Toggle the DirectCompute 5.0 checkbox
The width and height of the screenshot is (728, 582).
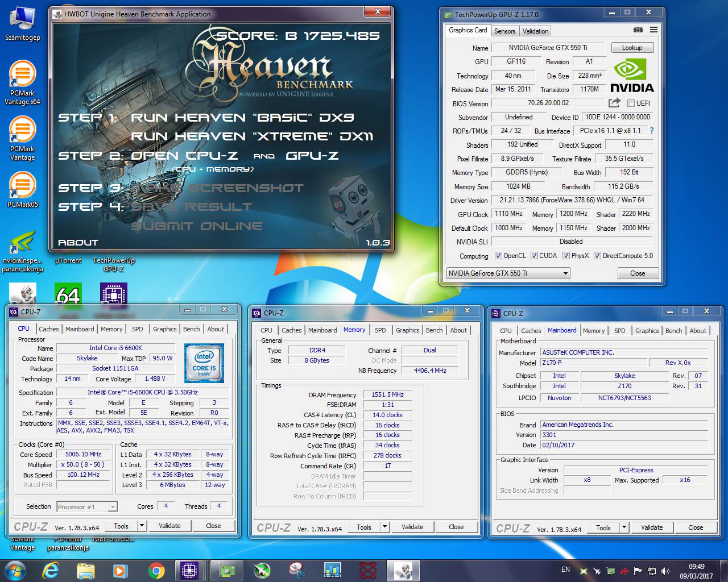(x=597, y=256)
